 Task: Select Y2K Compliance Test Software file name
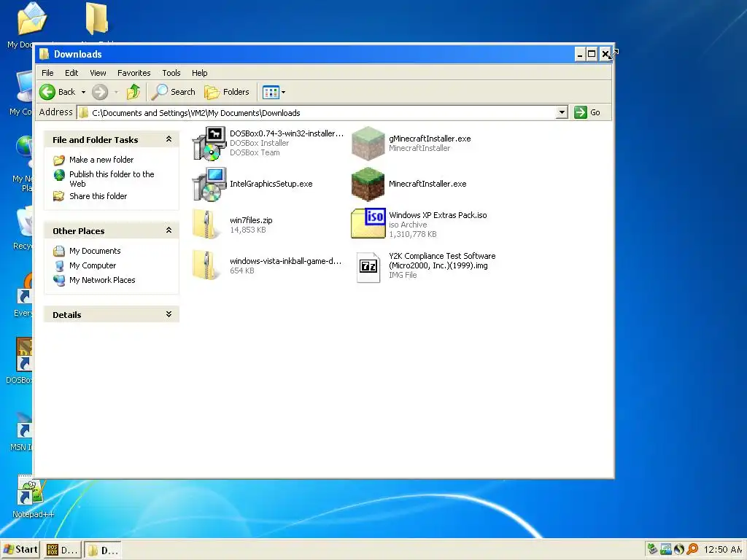tap(442, 261)
